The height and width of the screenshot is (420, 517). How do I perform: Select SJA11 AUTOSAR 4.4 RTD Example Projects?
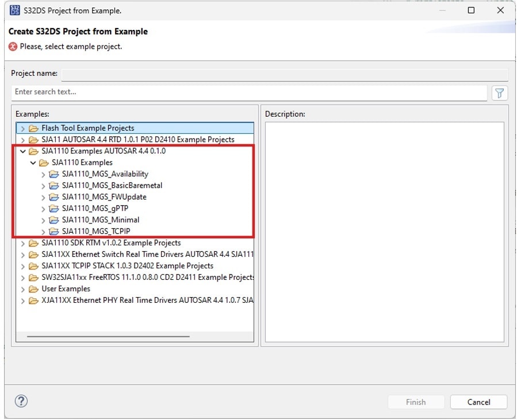pos(137,140)
